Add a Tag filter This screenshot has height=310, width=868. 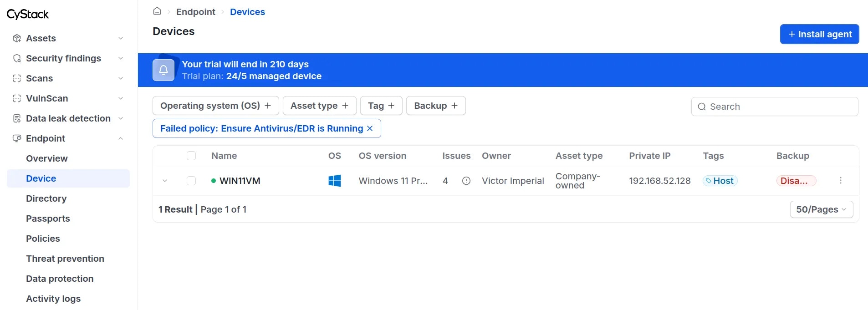381,106
